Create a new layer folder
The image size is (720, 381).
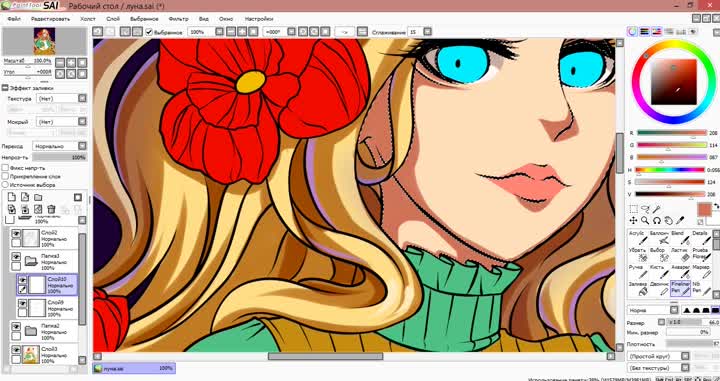tap(38, 197)
